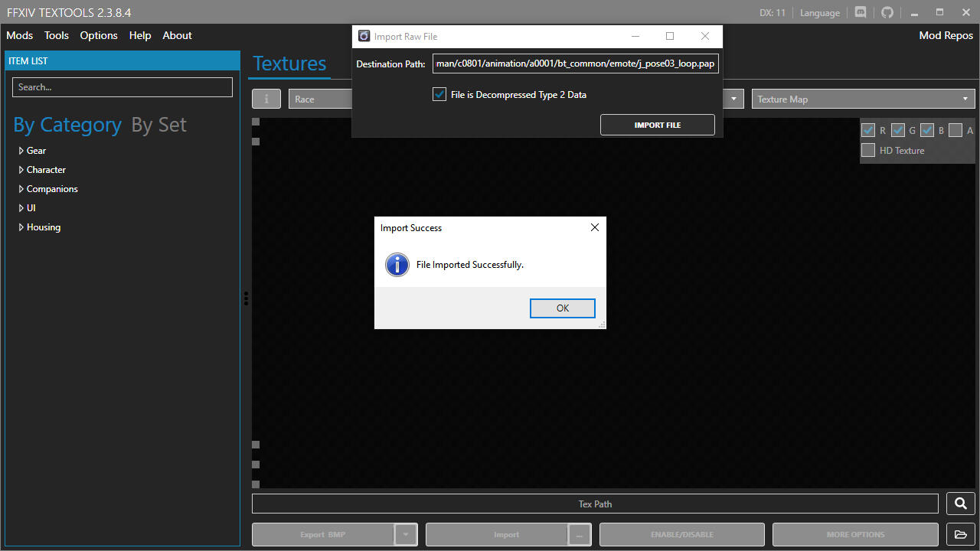Open the Tools menu
This screenshot has width=980, height=551.
tap(56, 35)
